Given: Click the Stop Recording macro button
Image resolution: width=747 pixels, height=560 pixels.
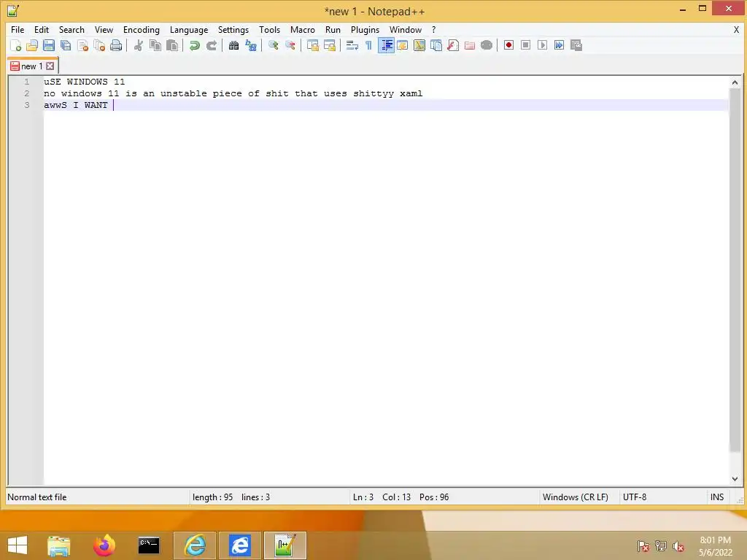Looking at the screenshot, I should [525, 45].
